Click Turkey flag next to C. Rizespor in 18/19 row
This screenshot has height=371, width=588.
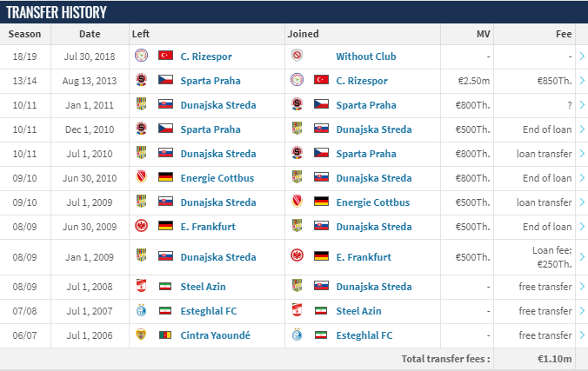[x=165, y=56]
